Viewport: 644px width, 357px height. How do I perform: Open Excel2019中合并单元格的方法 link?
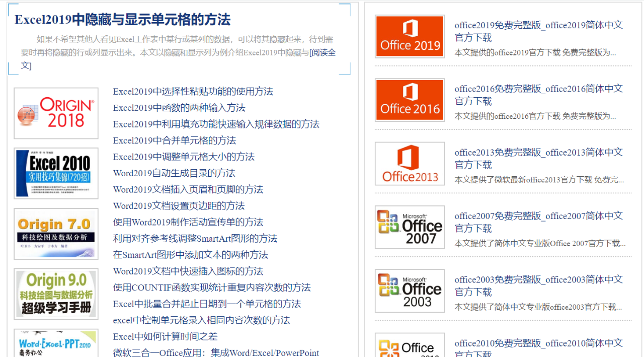[x=174, y=140]
